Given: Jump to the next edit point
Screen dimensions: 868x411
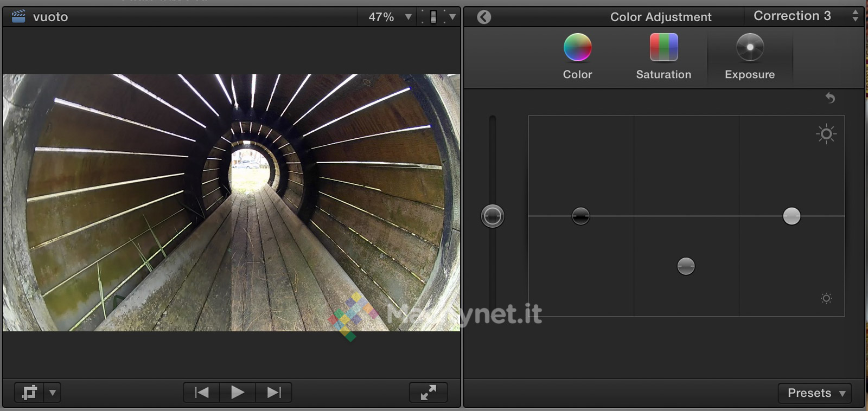Looking at the screenshot, I should click(x=274, y=392).
